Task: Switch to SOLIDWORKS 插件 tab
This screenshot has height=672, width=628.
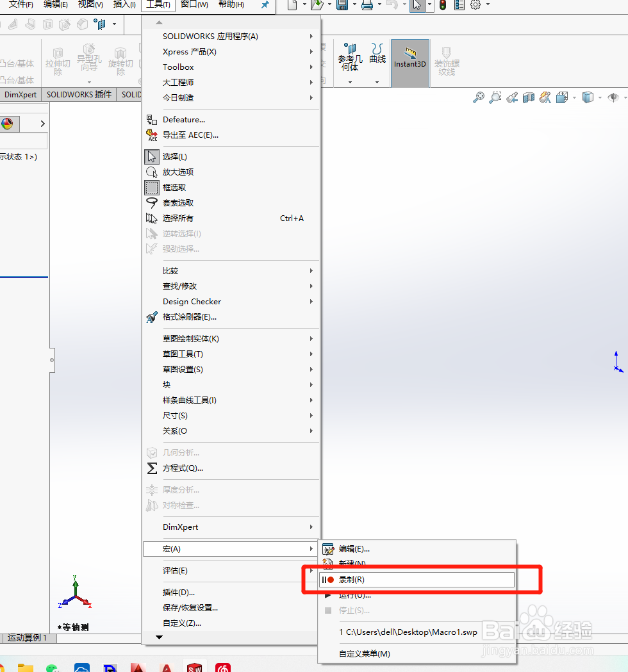Action: pos(79,95)
